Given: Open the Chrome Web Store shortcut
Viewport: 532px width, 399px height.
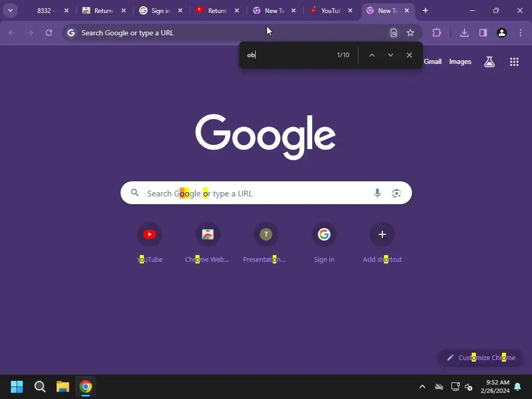Looking at the screenshot, I should pos(208,243).
